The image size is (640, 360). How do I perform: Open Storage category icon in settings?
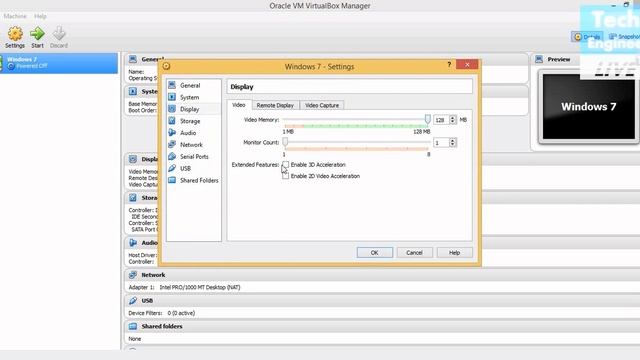pyautogui.click(x=172, y=121)
